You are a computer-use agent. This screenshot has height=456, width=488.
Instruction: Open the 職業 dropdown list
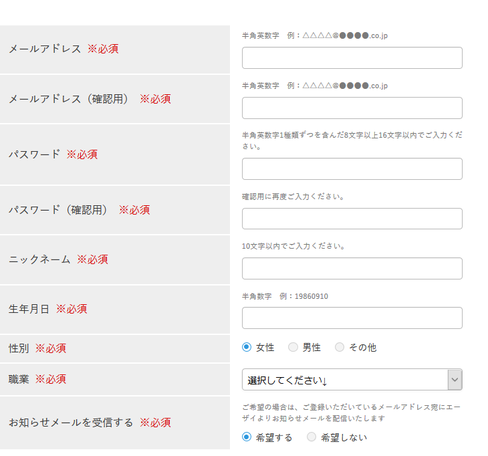click(352, 380)
